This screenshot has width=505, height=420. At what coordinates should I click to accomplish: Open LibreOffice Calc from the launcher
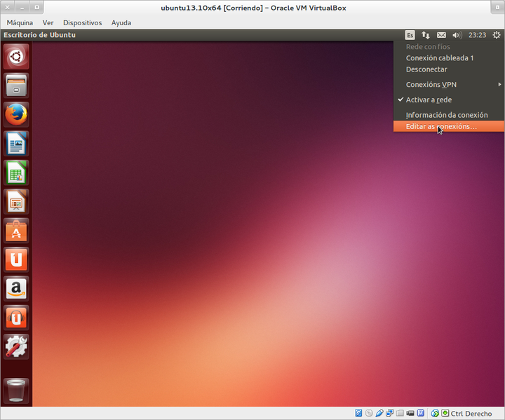(x=16, y=172)
